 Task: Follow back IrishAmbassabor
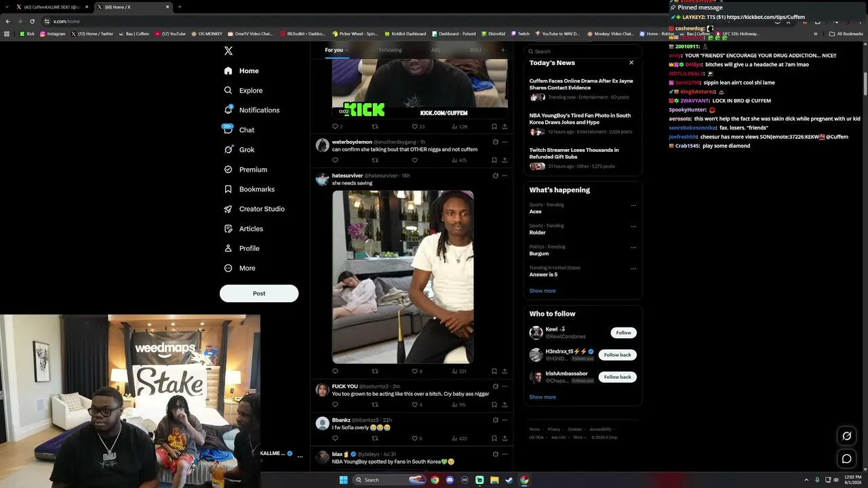pos(617,377)
